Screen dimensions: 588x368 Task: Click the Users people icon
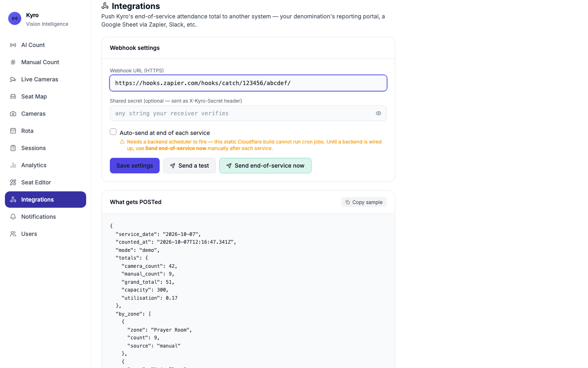pyautogui.click(x=13, y=234)
